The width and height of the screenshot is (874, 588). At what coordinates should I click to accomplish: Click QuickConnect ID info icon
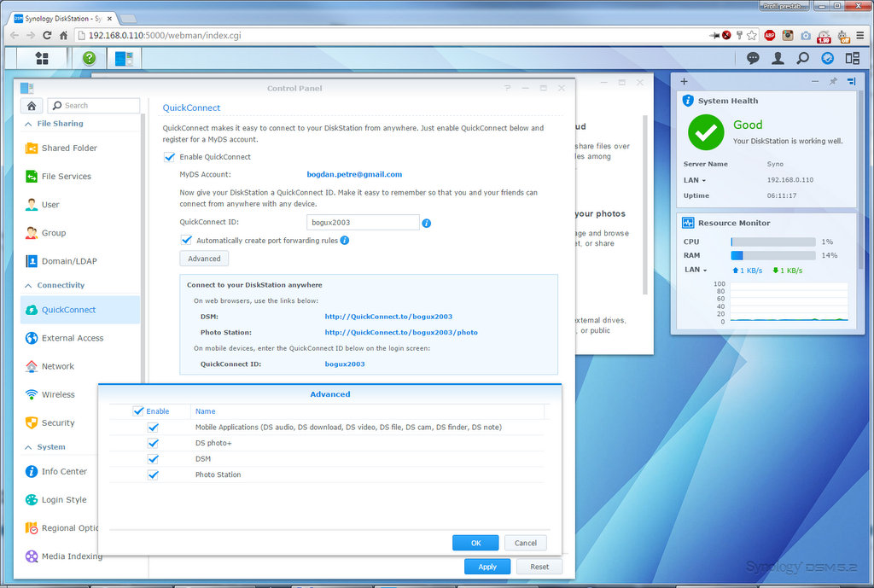click(x=427, y=223)
